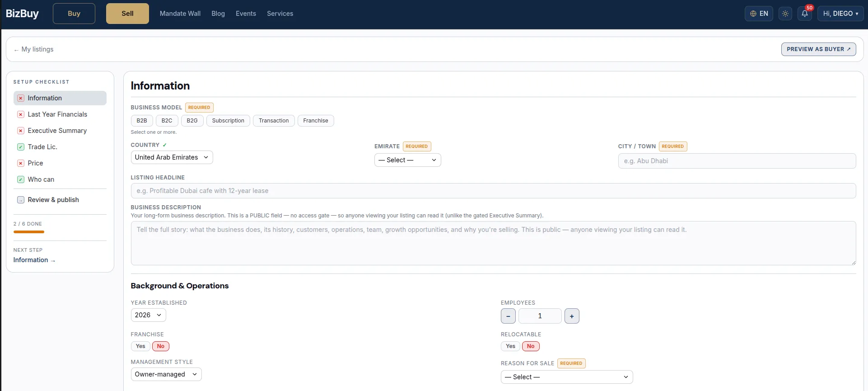Increase employees with the plus button
Viewport: 868px width, 391px height.
[572, 316]
